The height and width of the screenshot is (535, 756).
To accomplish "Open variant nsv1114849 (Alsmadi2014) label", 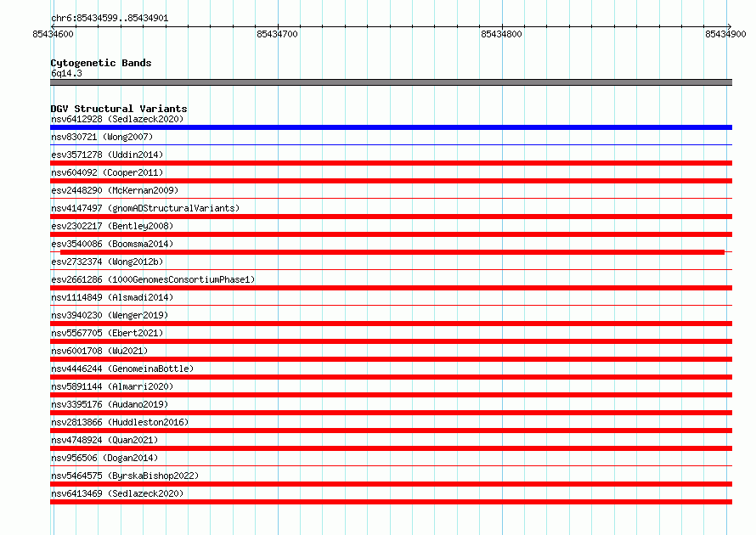I will click(x=112, y=297).
